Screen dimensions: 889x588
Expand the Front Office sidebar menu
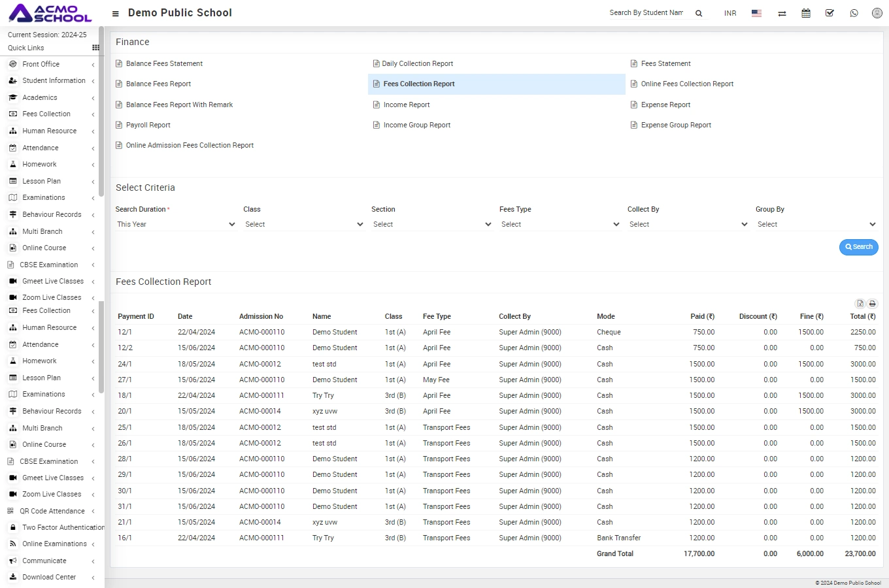pos(41,64)
